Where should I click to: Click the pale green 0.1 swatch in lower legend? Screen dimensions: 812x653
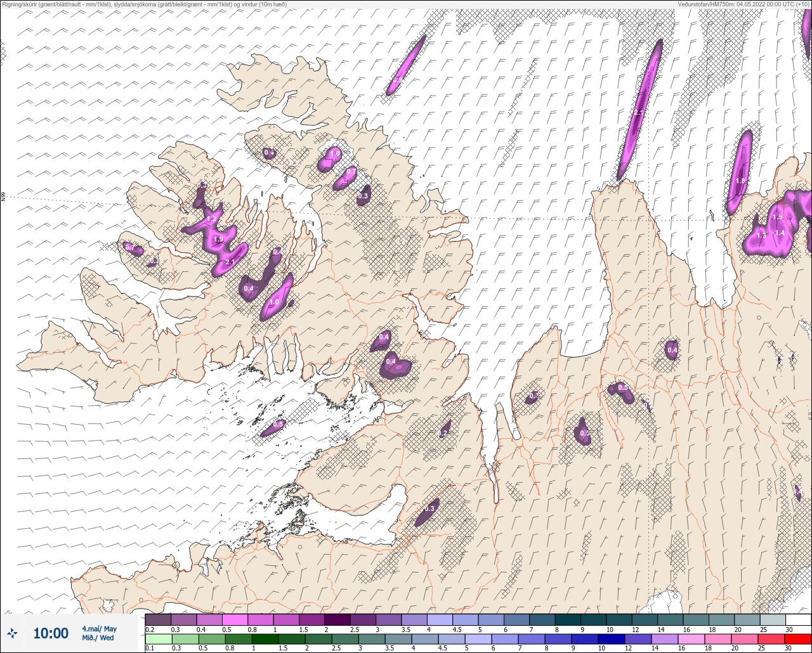coord(158,639)
